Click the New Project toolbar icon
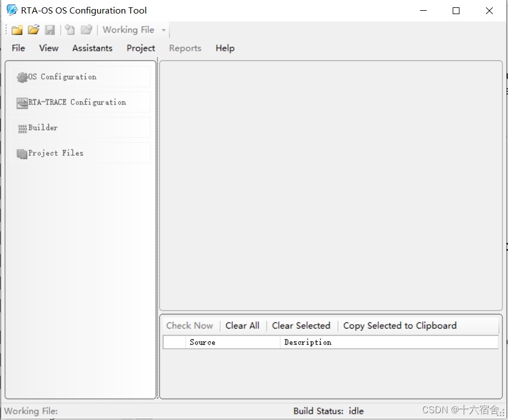This screenshot has height=420, width=508. click(17, 30)
